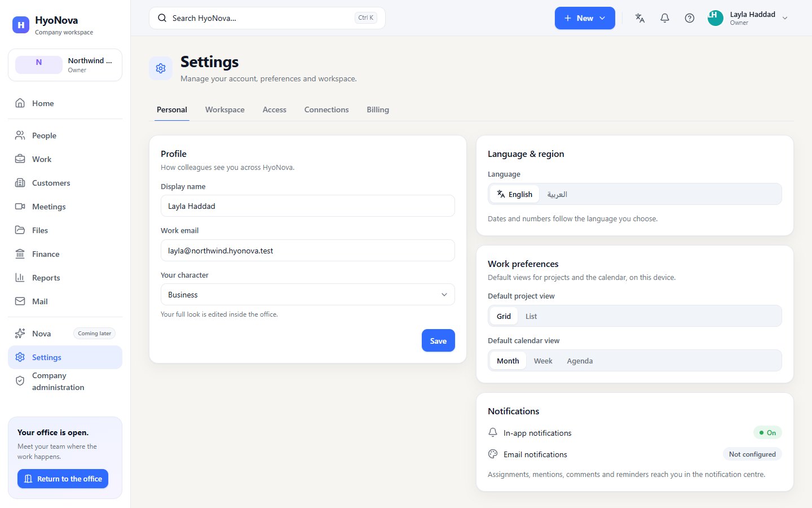The height and width of the screenshot is (508, 812).
Task: Open Company administration shield item
Action: 65,382
